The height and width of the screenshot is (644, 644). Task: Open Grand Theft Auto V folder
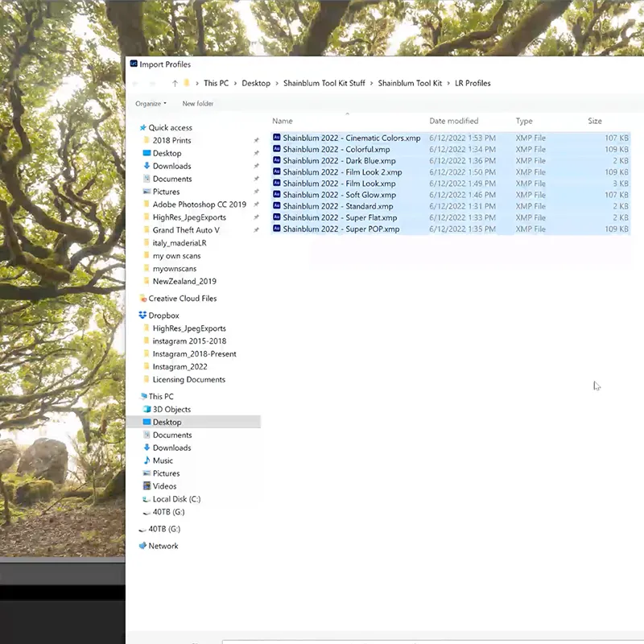click(186, 230)
